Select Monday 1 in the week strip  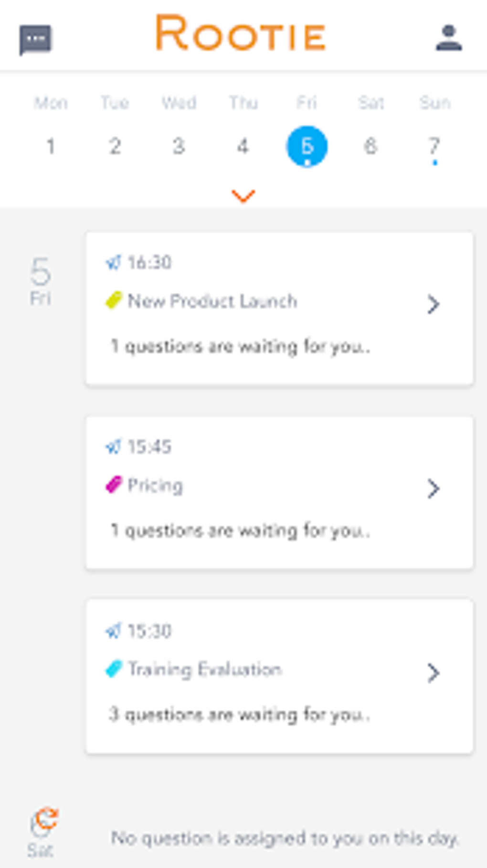pos(51,146)
